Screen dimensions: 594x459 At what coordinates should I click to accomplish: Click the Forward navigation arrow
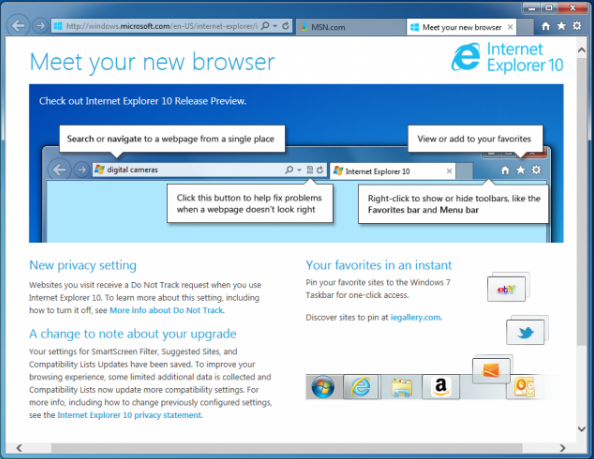[x=40, y=26]
